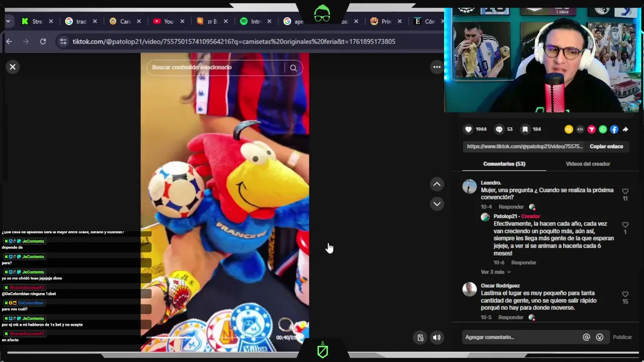Select the video URL link field
Screen dimensions: 644x362
[x=525, y=146]
